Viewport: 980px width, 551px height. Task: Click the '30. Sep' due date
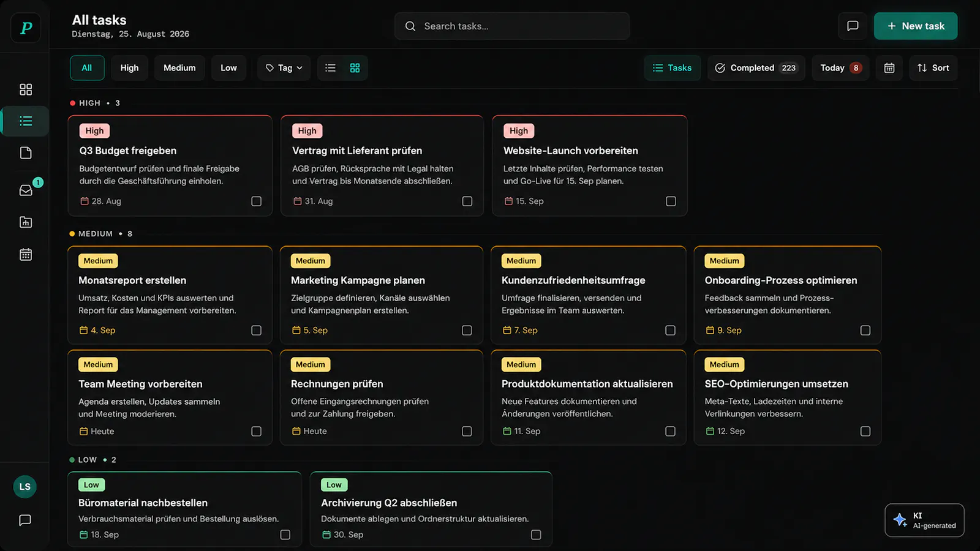pyautogui.click(x=349, y=534)
